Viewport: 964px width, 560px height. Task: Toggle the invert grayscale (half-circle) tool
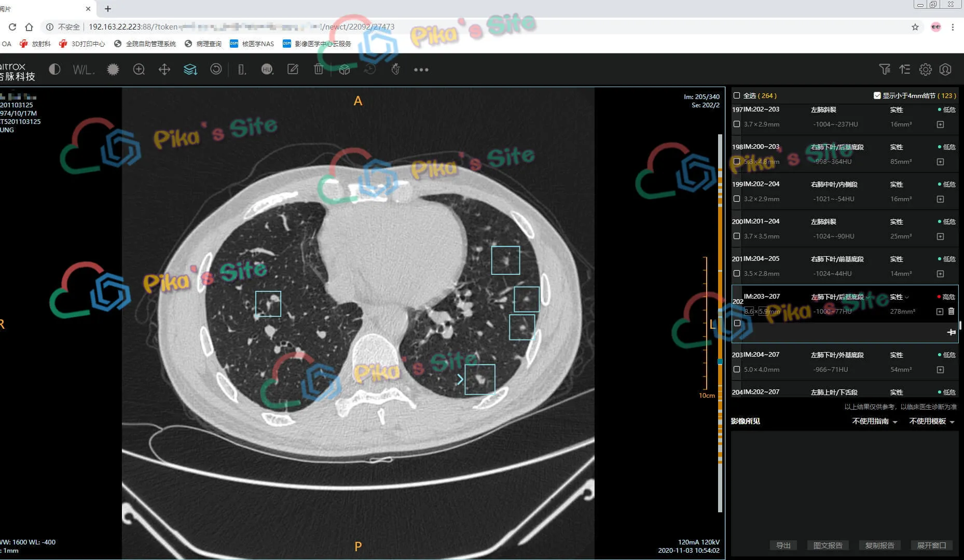coord(54,69)
